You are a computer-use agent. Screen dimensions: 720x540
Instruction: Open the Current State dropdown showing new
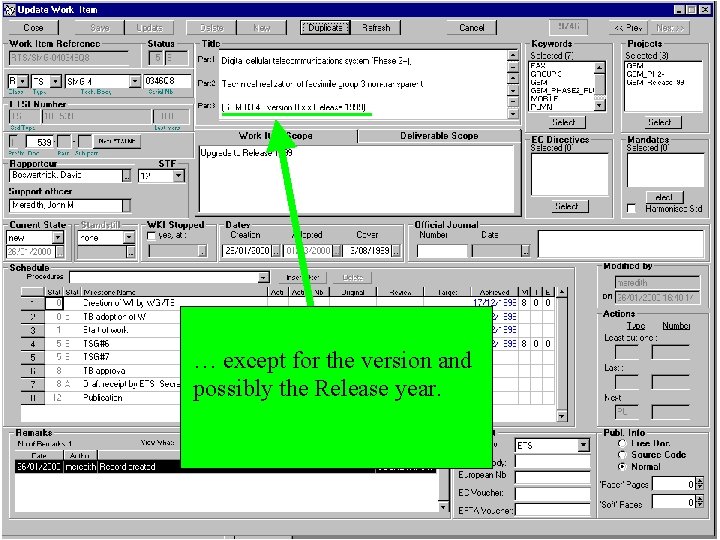tap(57, 238)
